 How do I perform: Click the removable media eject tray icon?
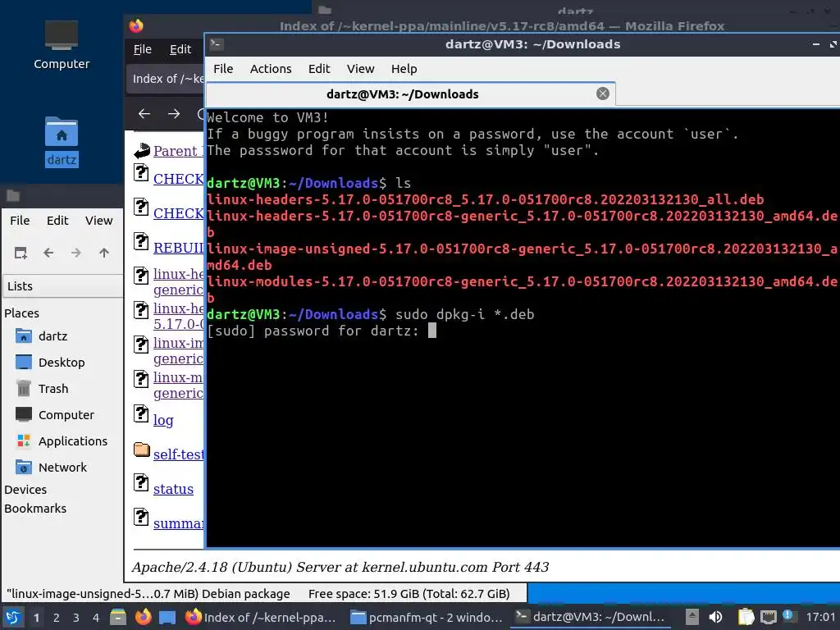(692, 617)
